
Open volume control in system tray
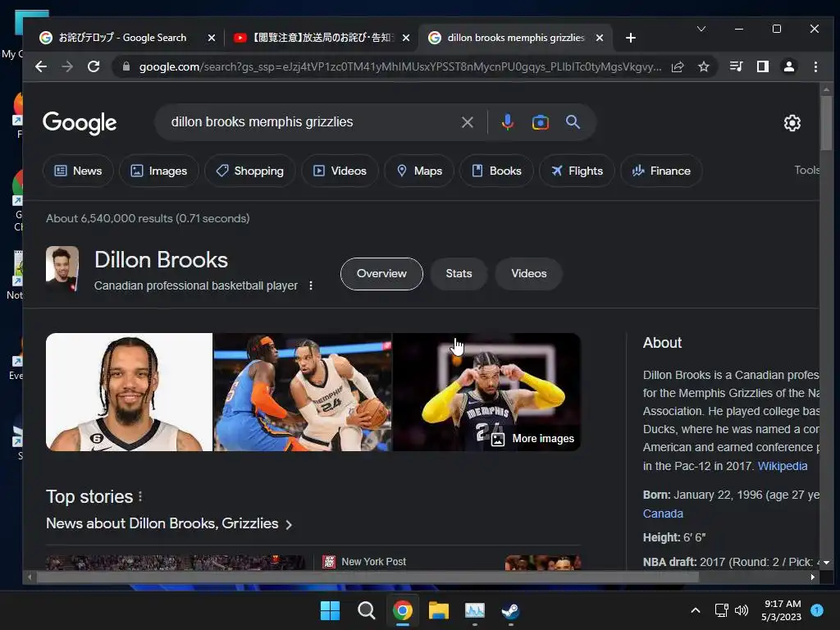click(x=742, y=610)
